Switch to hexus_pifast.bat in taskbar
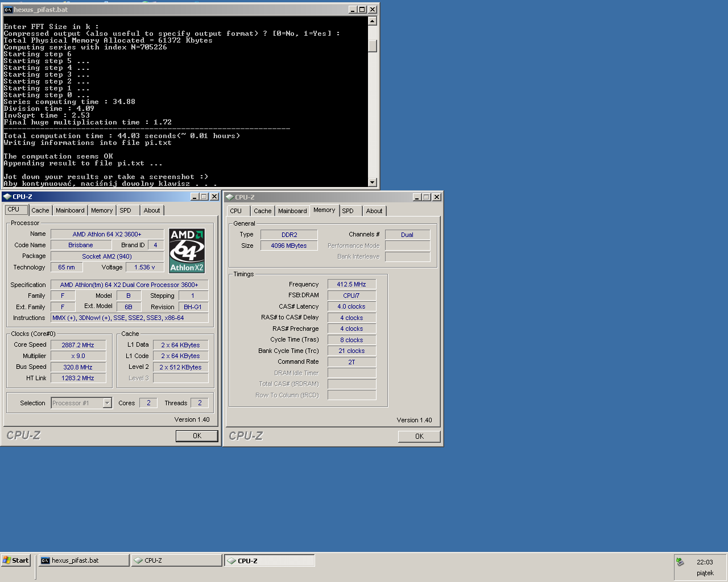This screenshot has width=728, height=582. (x=84, y=560)
